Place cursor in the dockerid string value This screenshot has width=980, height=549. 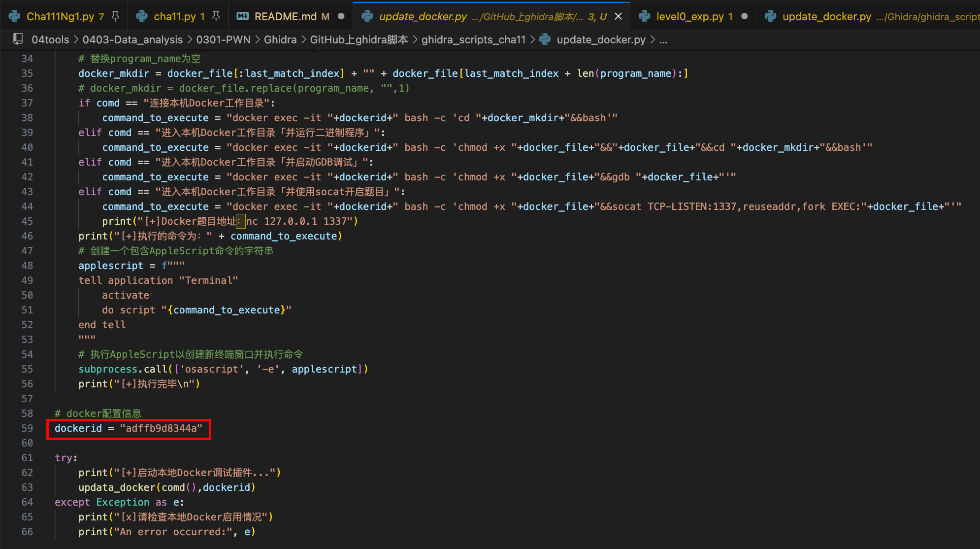point(161,428)
